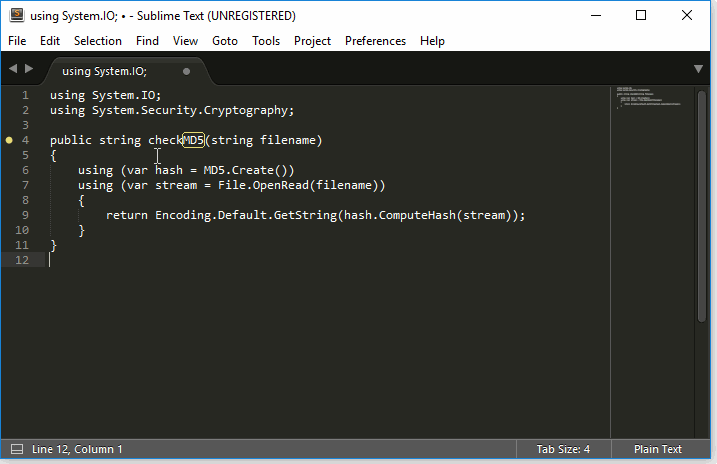
Task: Click 'File.OpenRead(filename)' on line 7
Action: (x=298, y=185)
